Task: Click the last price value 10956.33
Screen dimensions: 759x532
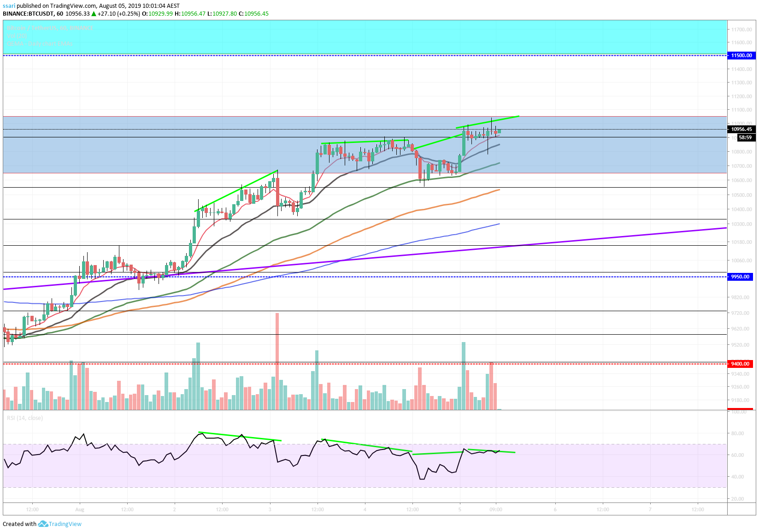Action: tap(77, 14)
